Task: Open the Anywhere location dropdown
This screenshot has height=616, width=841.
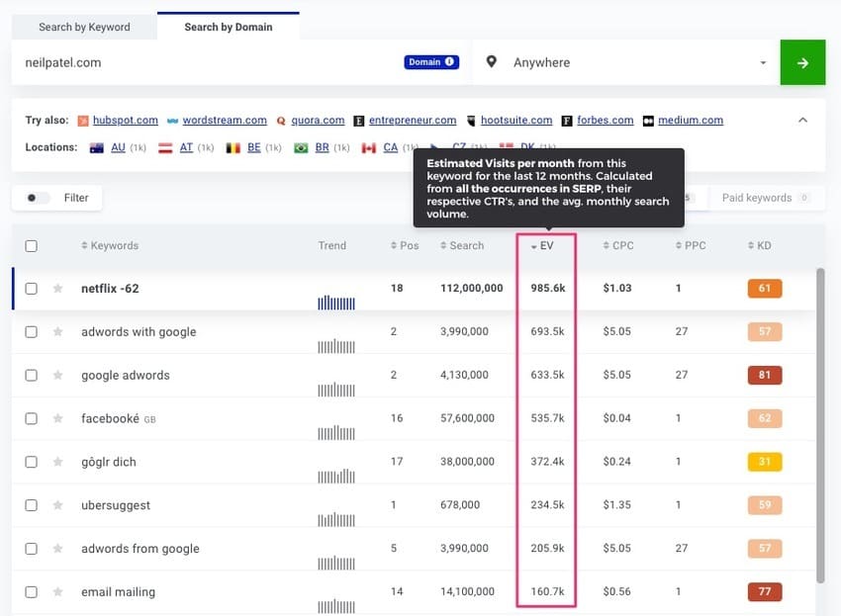Action: pos(762,61)
